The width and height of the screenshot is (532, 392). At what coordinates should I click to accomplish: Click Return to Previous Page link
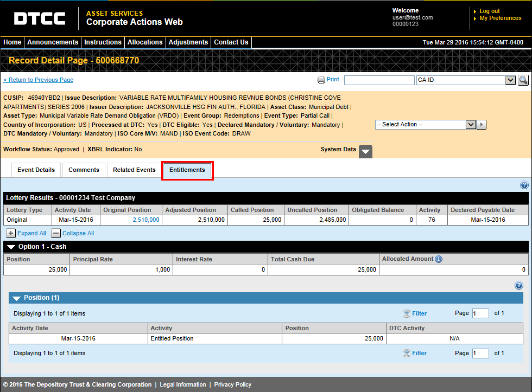click(39, 80)
